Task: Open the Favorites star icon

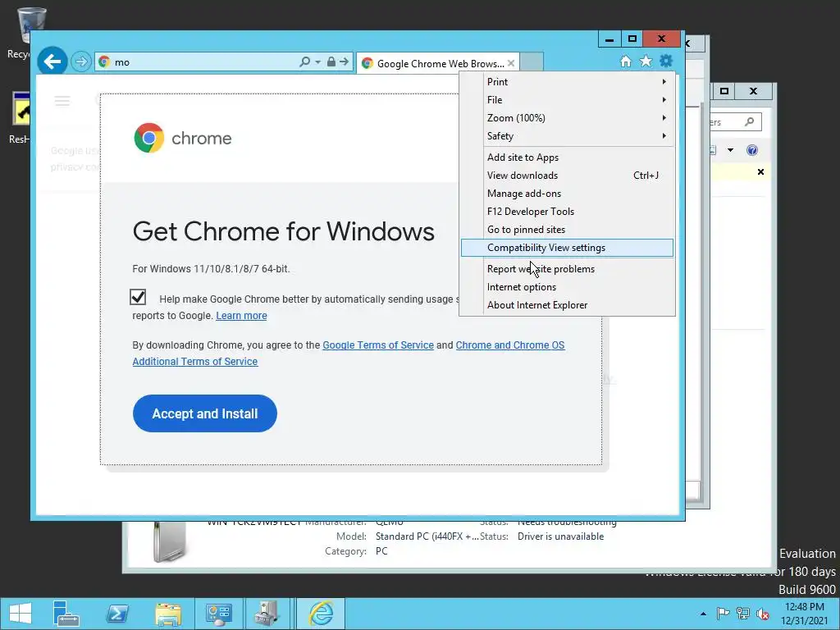Action: 646,61
